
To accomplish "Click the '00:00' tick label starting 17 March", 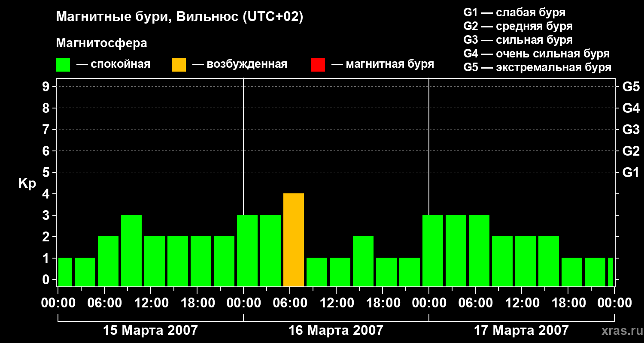I will (x=429, y=303).
